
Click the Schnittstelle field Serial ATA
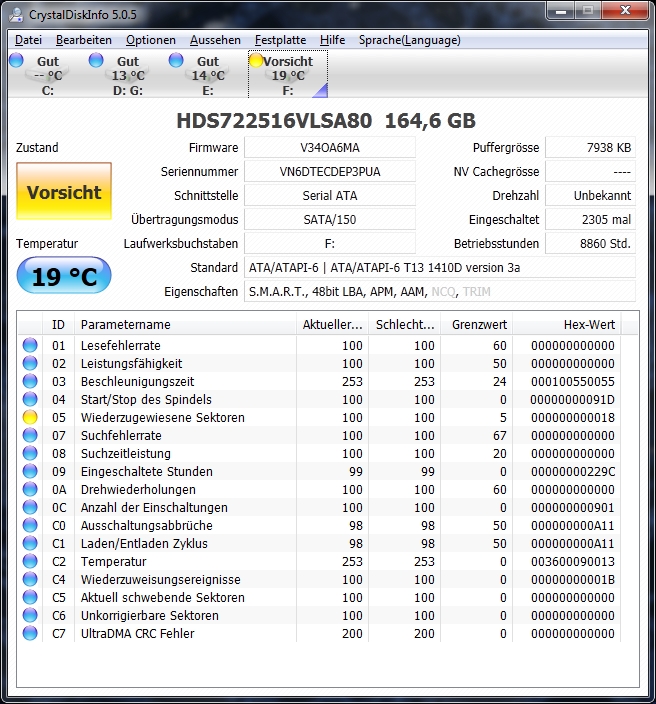(x=330, y=196)
